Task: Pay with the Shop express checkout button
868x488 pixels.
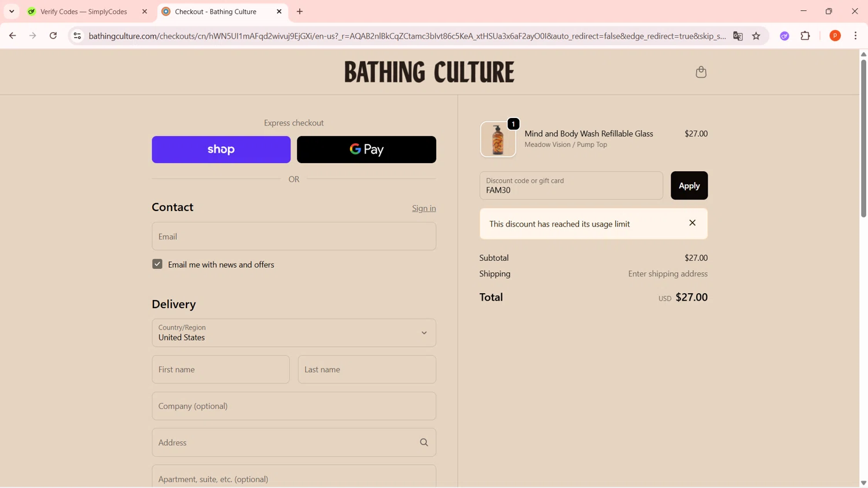Action: point(221,150)
